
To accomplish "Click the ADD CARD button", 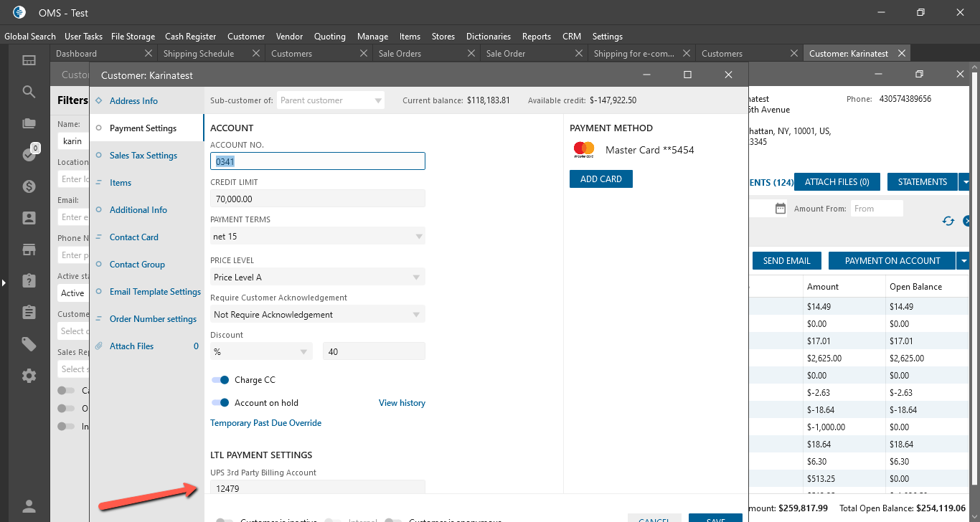I will 600,179.
